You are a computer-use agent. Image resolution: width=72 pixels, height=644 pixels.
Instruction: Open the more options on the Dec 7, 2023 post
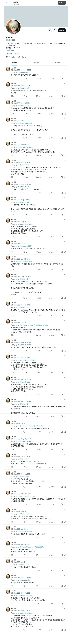click(x=65, y=84)
